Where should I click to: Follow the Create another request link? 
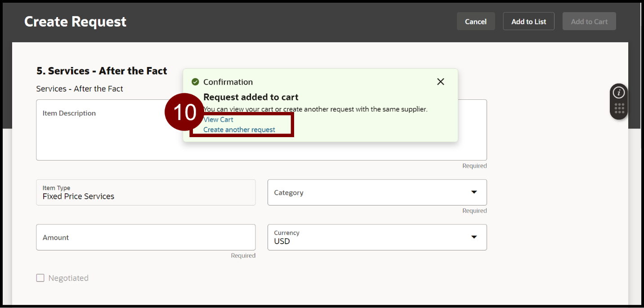239,130
